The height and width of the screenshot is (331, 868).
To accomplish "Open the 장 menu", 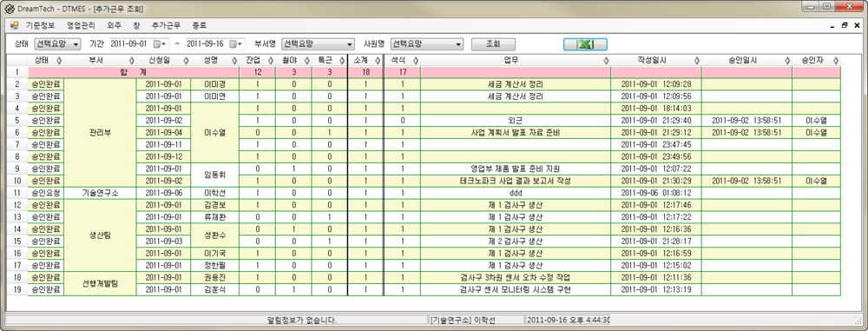I will pyautogui.click(x=137, y=25).
